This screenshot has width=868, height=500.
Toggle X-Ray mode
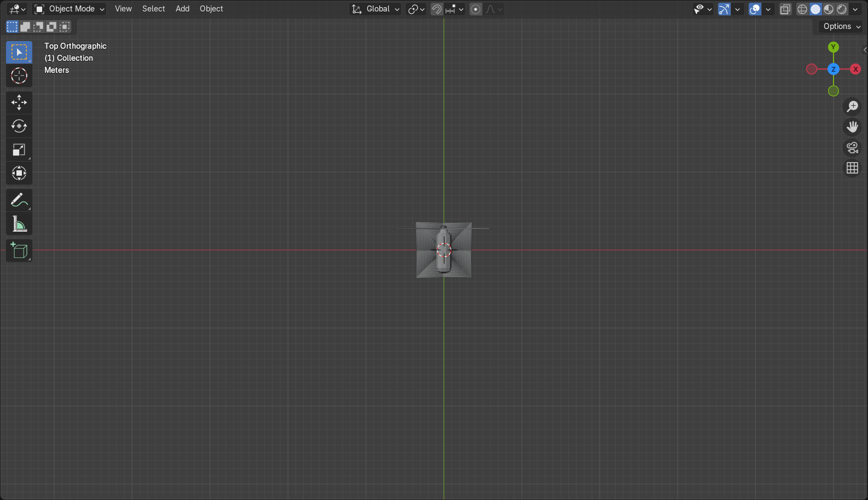click(x=785, y=9)
